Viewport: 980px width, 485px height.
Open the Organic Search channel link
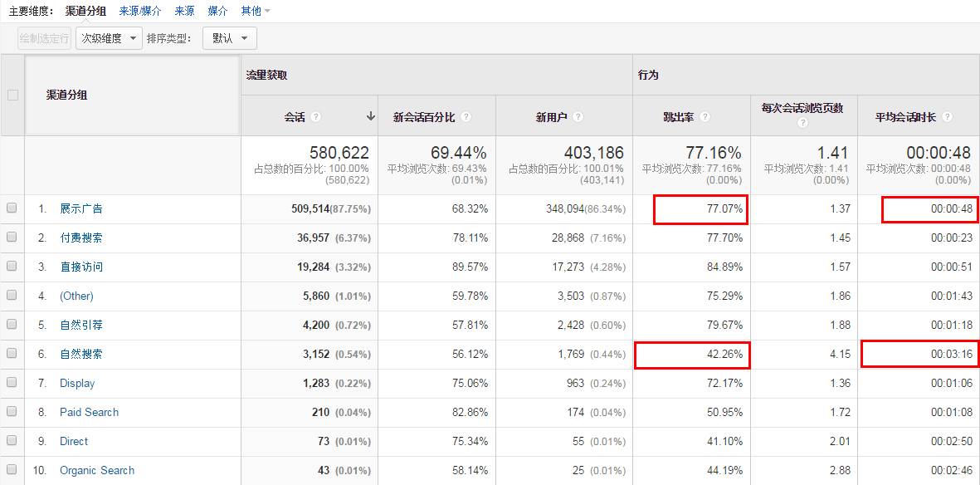[x=97, y=470]
